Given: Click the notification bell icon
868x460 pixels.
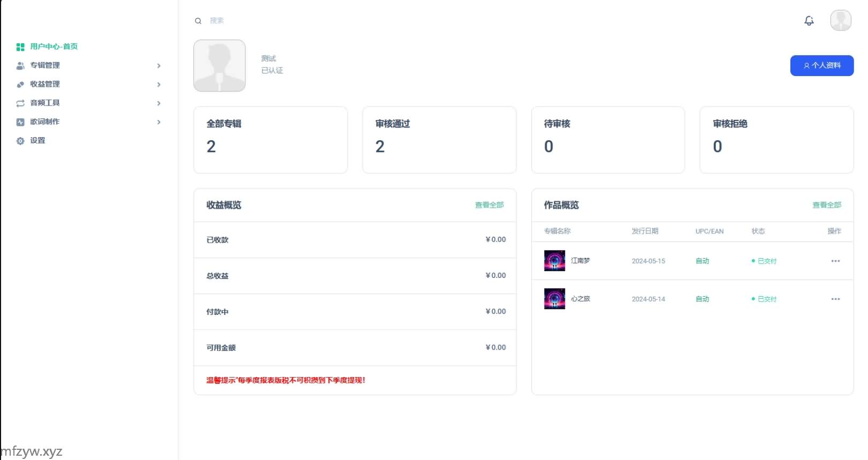Looking at the screenshot, I should pos(809,21).
